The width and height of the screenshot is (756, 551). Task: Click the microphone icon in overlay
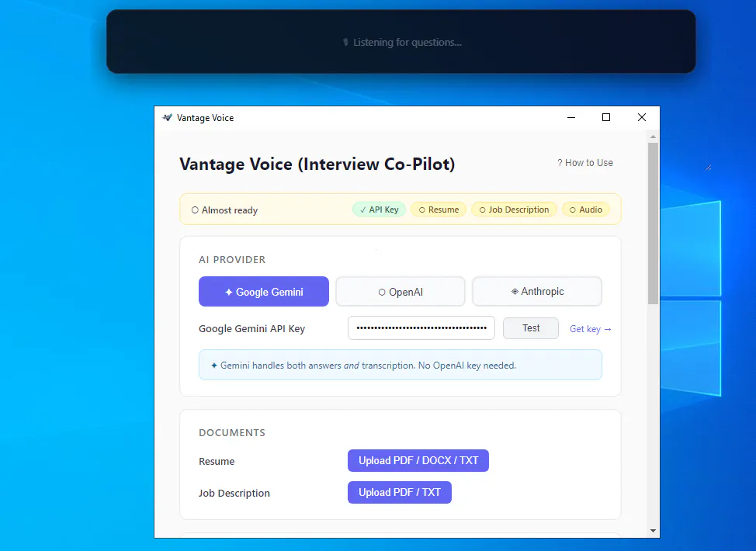tap(345, 43)
